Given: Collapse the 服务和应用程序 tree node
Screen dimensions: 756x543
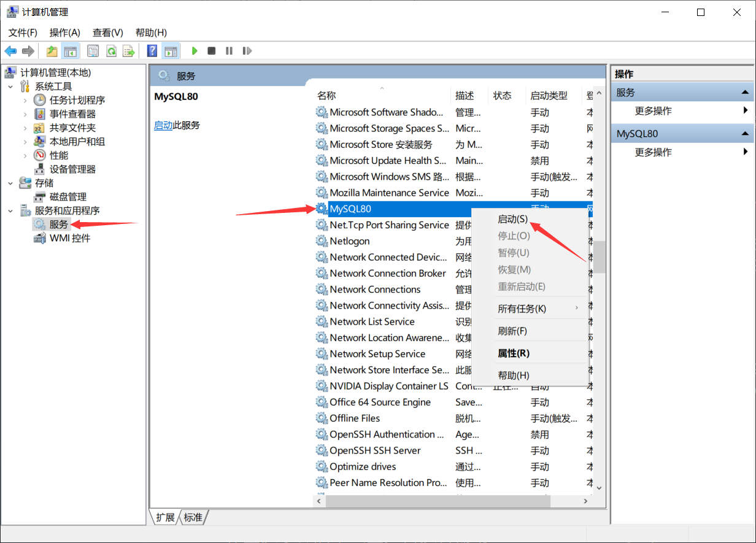Looking at the screenshot, I should 10,210.
